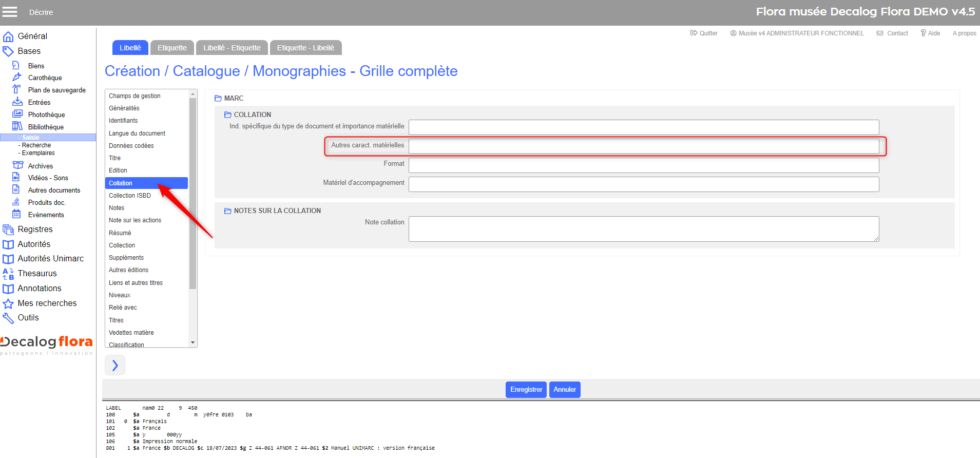The width and height of the screenshot is (980, 458).
Task: Click the Evènements calendar icon
Action: click(x=16, y=214)
